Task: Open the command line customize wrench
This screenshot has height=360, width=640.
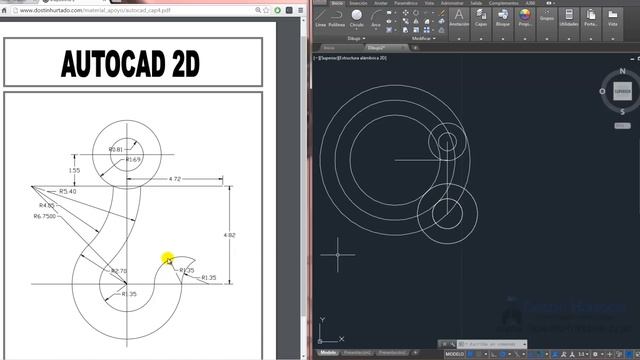Action: pyautogui.click(x=452, y=344)
